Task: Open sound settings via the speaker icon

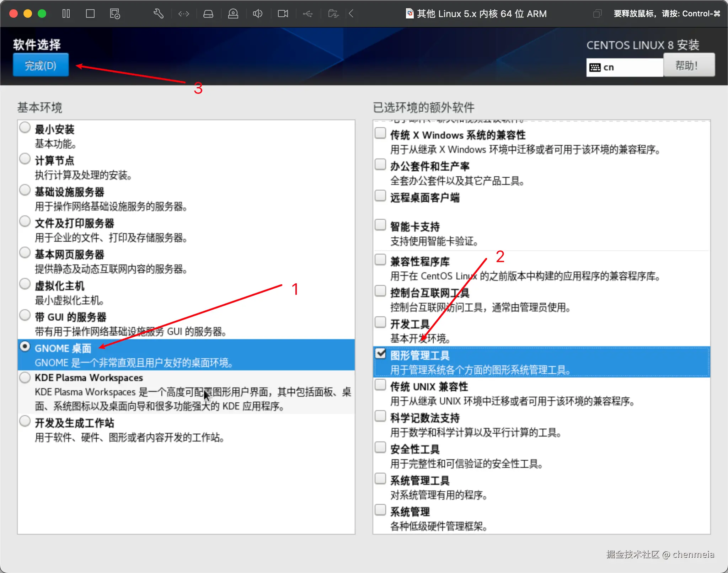Action: 258,14
